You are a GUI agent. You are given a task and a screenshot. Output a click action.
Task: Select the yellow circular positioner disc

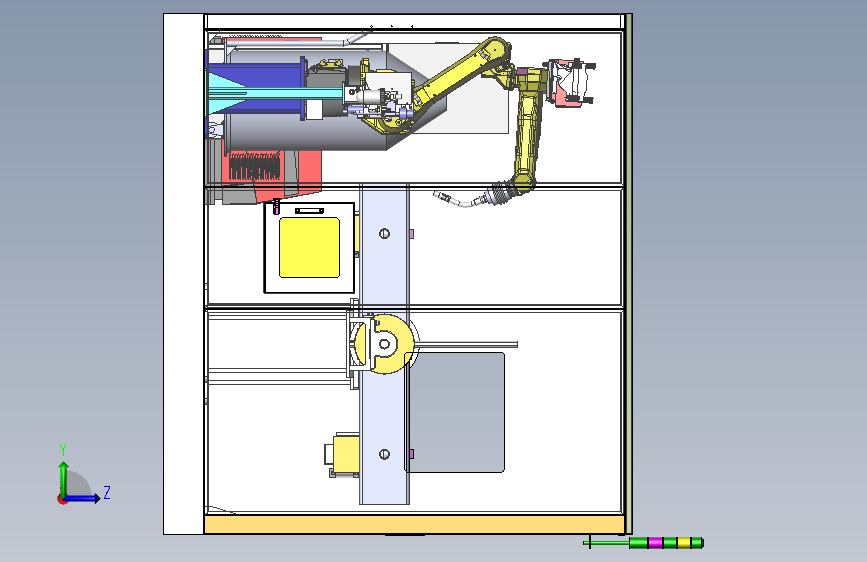[x=385, y=344]
